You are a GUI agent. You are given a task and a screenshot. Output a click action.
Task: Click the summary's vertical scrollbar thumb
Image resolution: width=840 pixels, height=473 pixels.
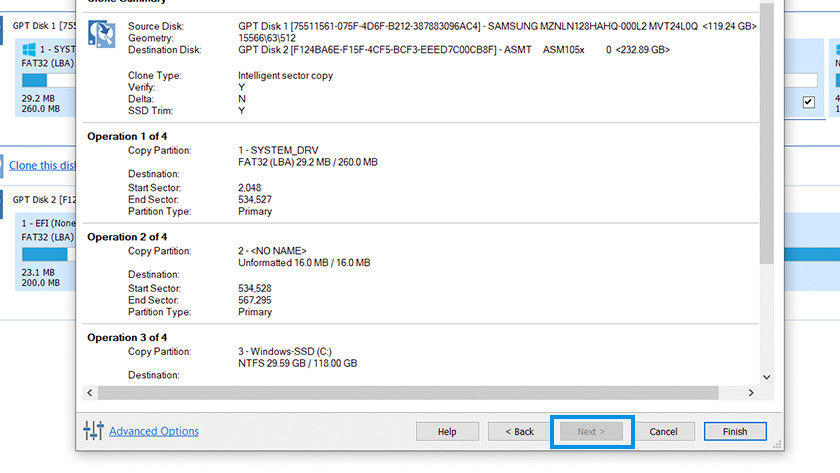tap(767, 130)
